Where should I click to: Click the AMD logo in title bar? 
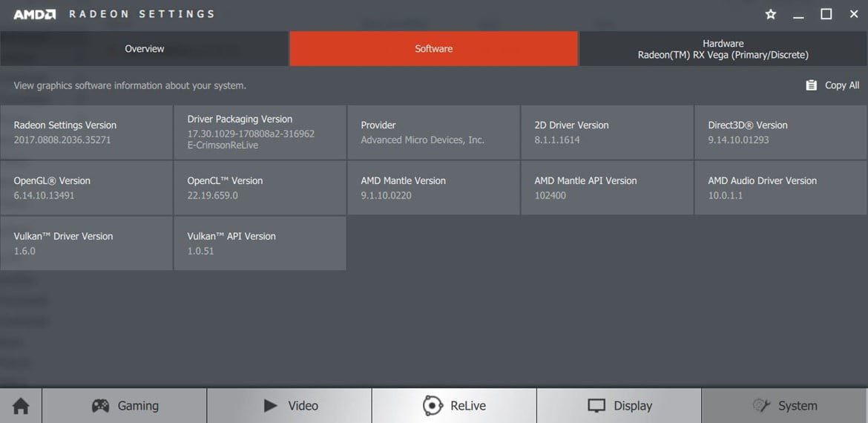[34, 14]
